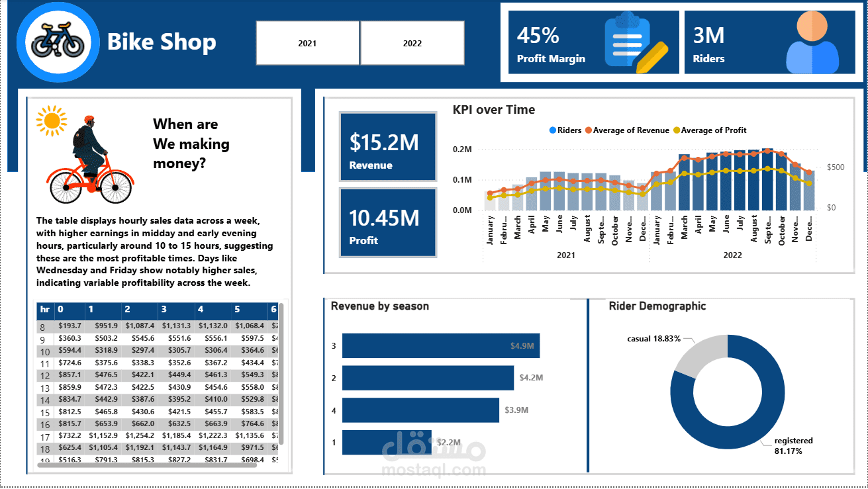Open the Rider Demographic panel title

click(657, 306)
